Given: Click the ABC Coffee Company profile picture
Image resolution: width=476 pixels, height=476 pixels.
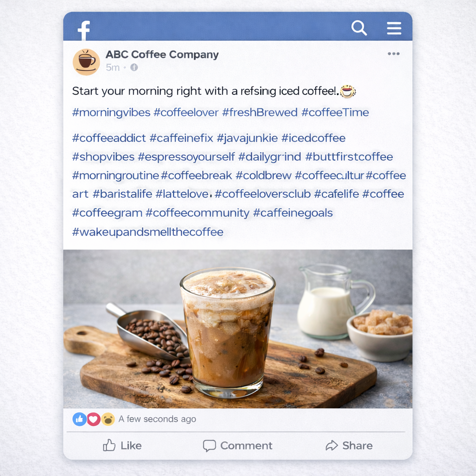Looking at the screenshot, I should pos(86,62).
